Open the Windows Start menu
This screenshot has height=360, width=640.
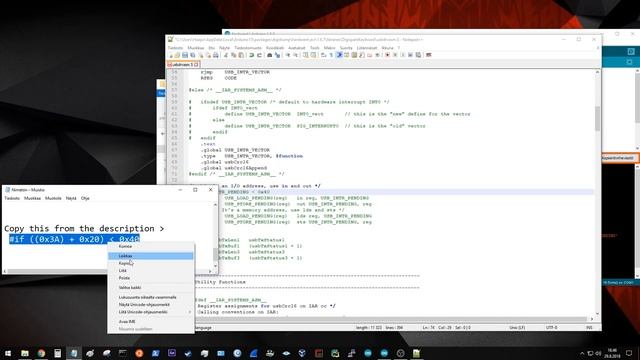[x=8, y=353]
